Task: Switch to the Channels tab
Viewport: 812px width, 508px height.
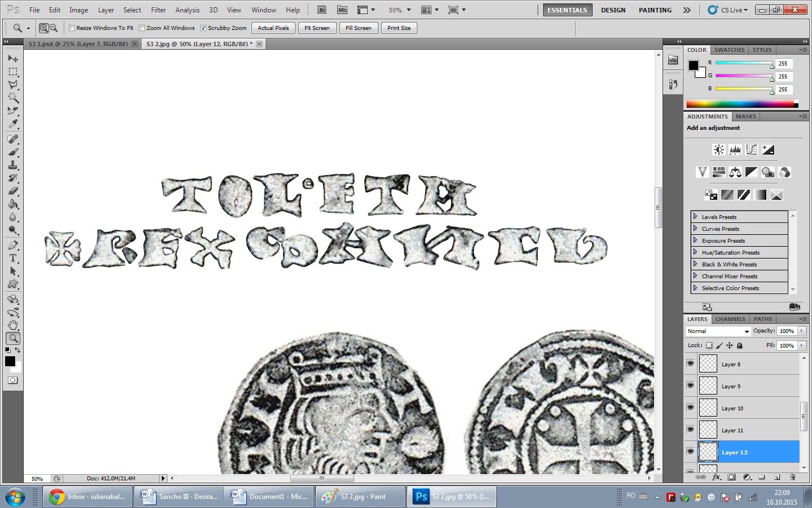Action: coord(730,319)
